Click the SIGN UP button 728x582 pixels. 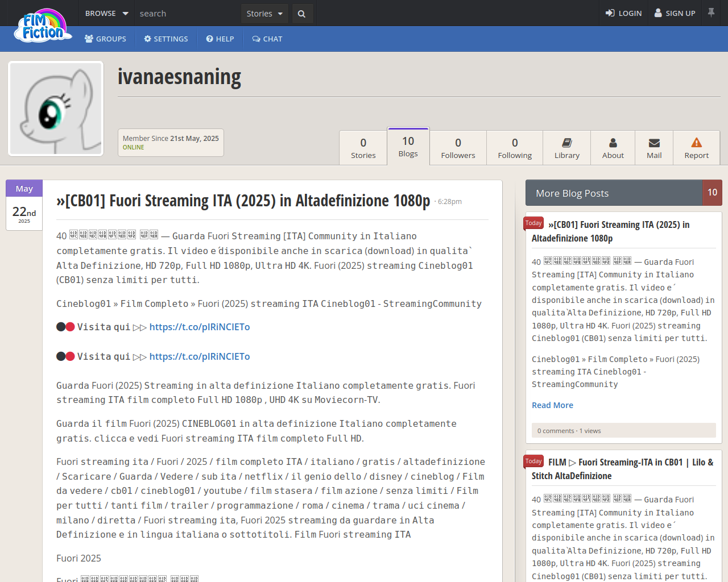(x=675, y=13)
